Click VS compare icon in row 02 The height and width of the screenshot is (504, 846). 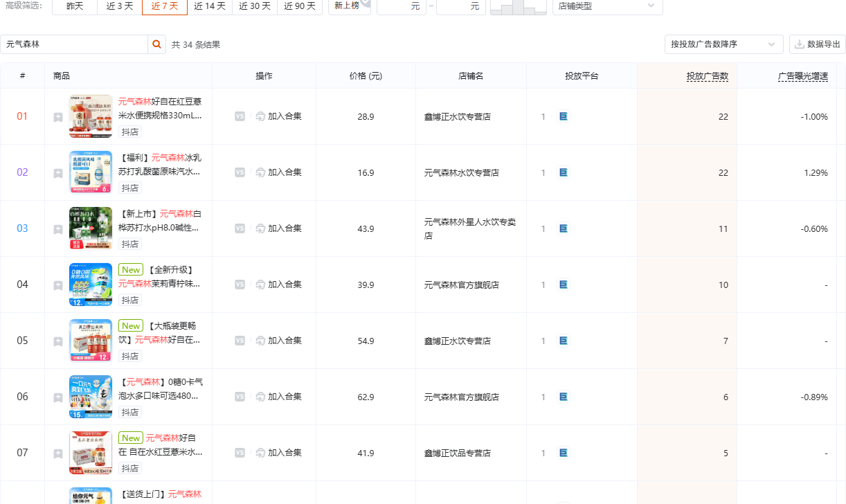240,172
